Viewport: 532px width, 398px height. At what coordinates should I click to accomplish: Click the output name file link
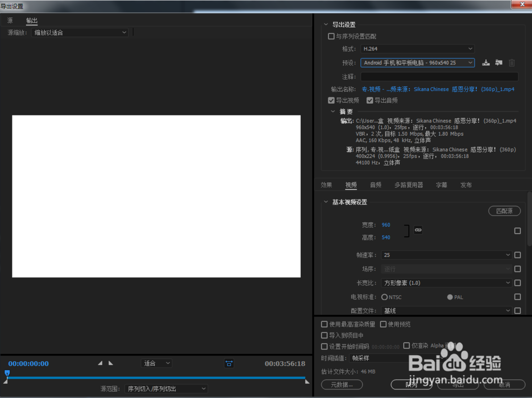pos(438,89)
